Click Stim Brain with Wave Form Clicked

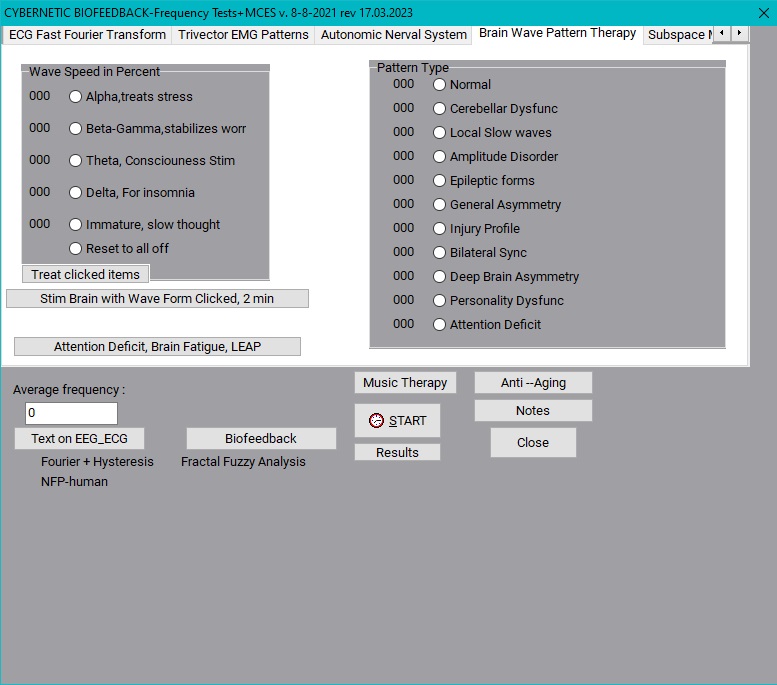(x=157, y=299)
